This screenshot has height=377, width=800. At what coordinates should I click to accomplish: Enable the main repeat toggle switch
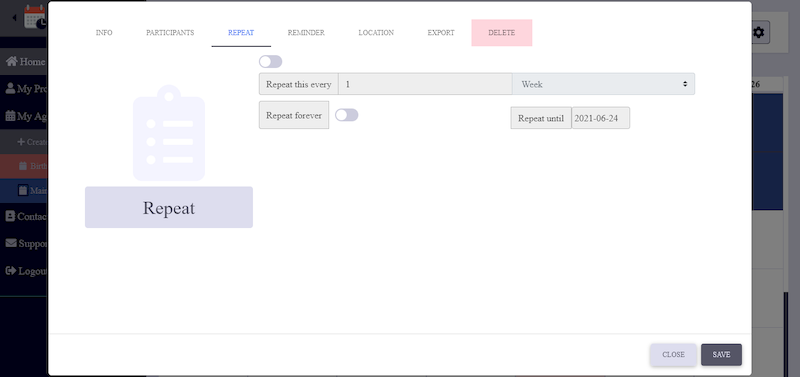[270, 62]
